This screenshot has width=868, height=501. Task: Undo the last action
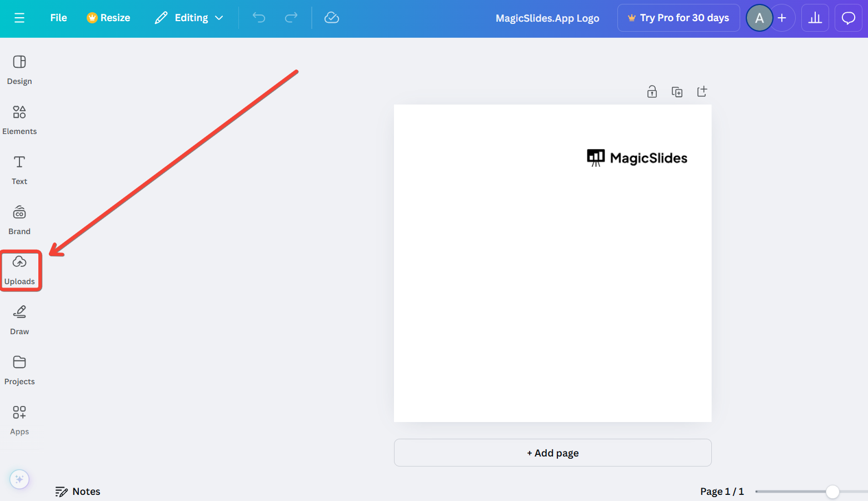(x=259, y=18)
